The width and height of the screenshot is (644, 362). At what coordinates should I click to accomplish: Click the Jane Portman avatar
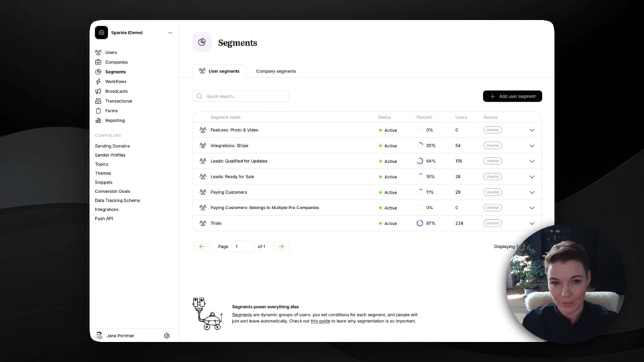99,336
